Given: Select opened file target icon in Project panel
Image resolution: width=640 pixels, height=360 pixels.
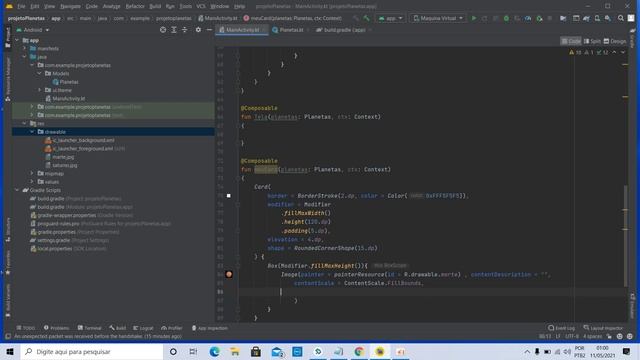Looking at the screenshot, I should [163, 30].
